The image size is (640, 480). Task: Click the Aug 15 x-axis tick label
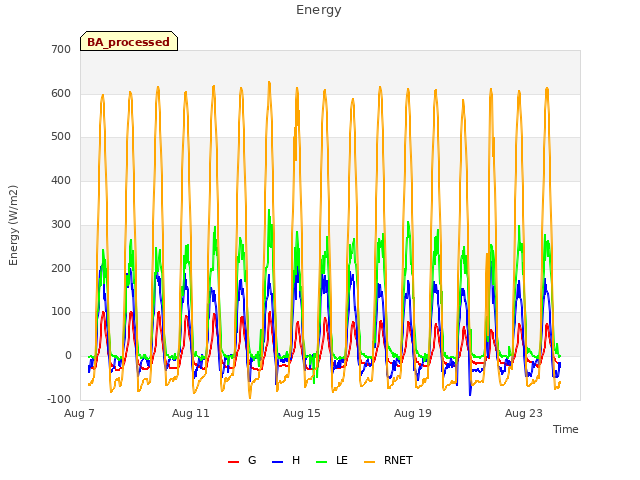(x=302, y=413)
